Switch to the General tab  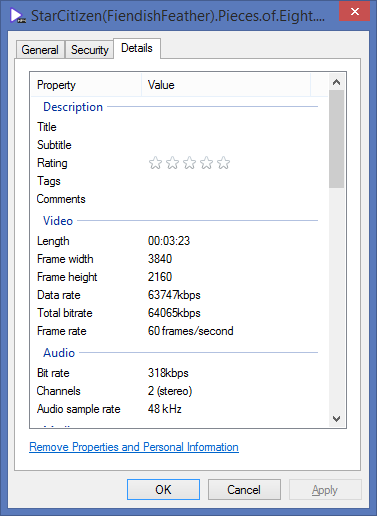(40, 50)
